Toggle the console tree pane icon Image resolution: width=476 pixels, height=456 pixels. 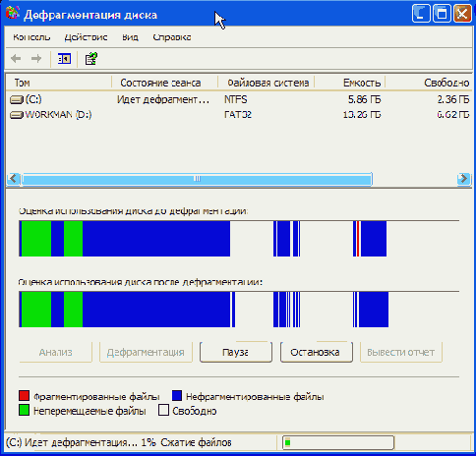pyautogui.click(x=64, y=59)
